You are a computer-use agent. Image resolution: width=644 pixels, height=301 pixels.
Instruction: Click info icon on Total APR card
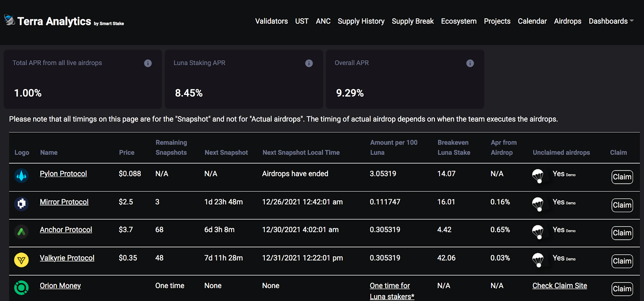pos(148,63)
